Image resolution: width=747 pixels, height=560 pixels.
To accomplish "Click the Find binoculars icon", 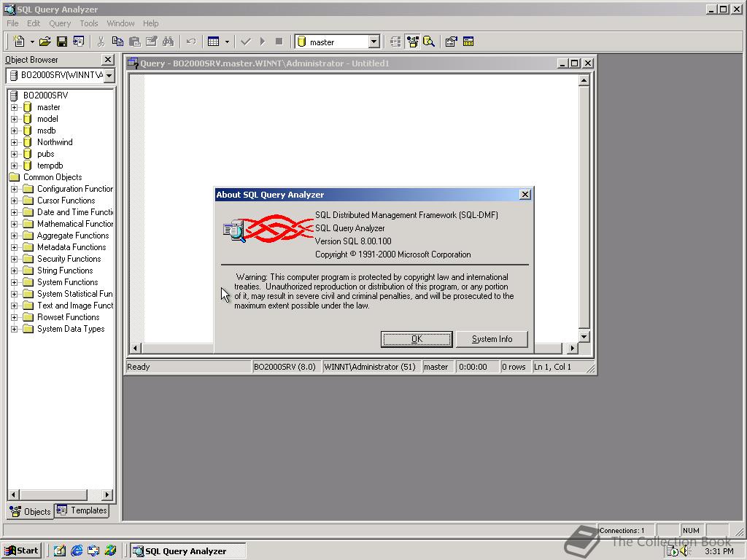I will [x=169, y=42].
